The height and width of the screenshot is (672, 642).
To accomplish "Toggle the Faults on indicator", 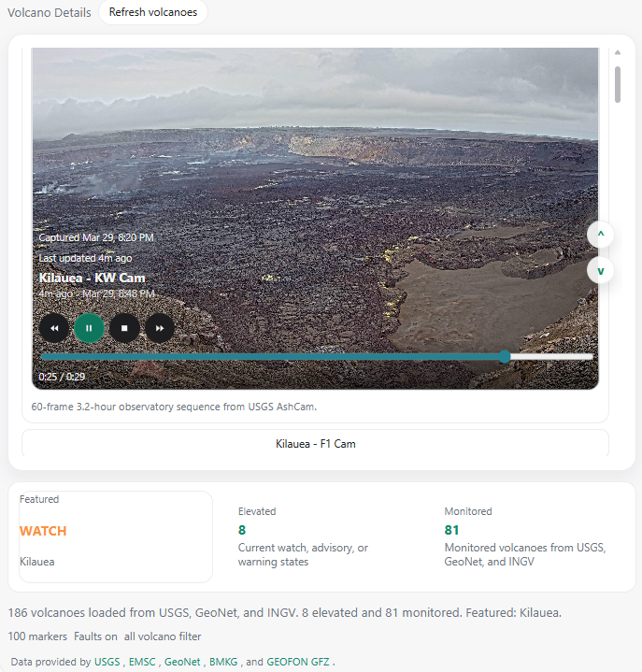I will click(95, 636).
